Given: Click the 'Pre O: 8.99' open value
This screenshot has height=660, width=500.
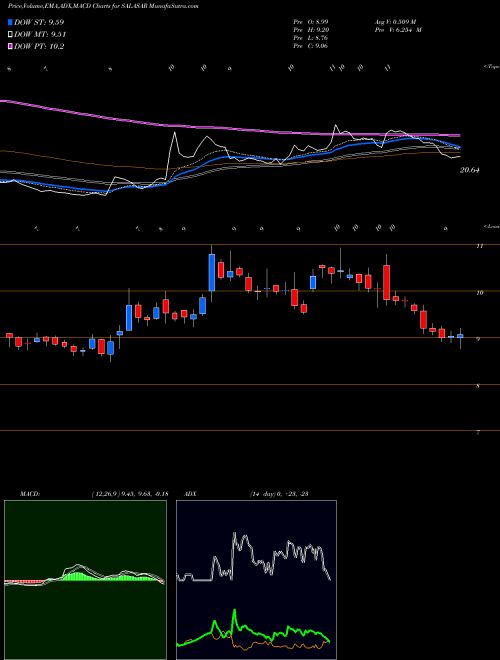Looking at the screenshot, I should (311, 22).
